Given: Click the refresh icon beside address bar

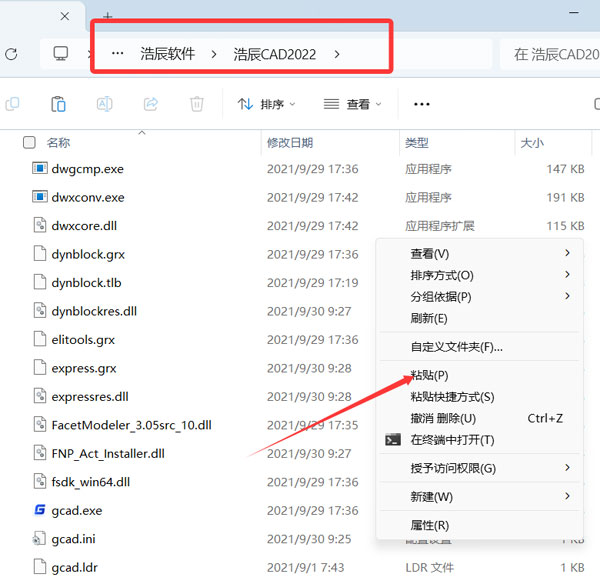Looking at the screenshot, I should [11, 54].
